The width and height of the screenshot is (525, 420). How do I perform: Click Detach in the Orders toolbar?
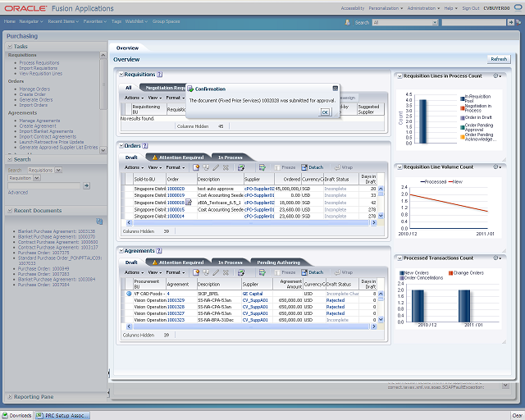click(313, 167)
